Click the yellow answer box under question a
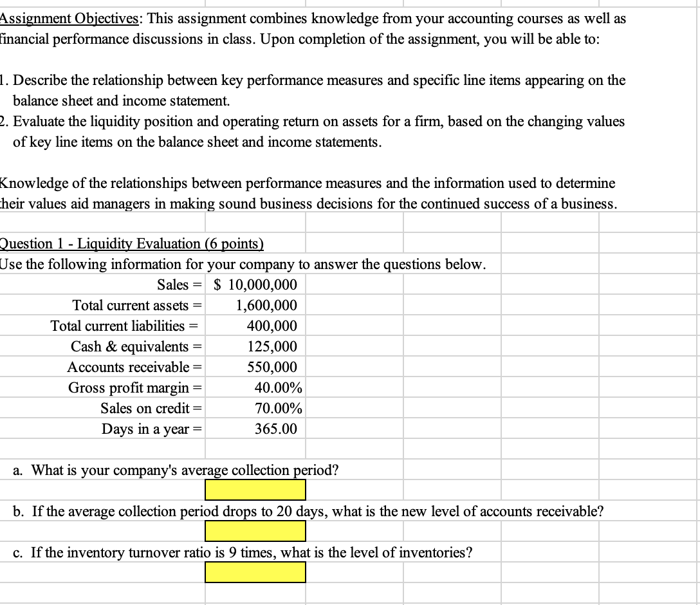Image resolution: width=700 pixels, height=605 pixels. pos(255,490)
